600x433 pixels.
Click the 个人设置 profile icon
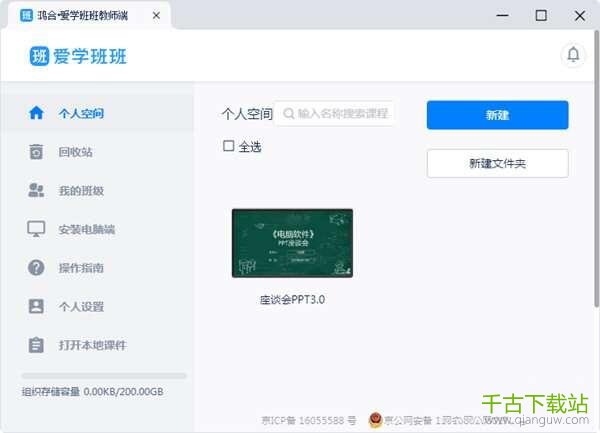pyautogui.click(x=36, y=306)
